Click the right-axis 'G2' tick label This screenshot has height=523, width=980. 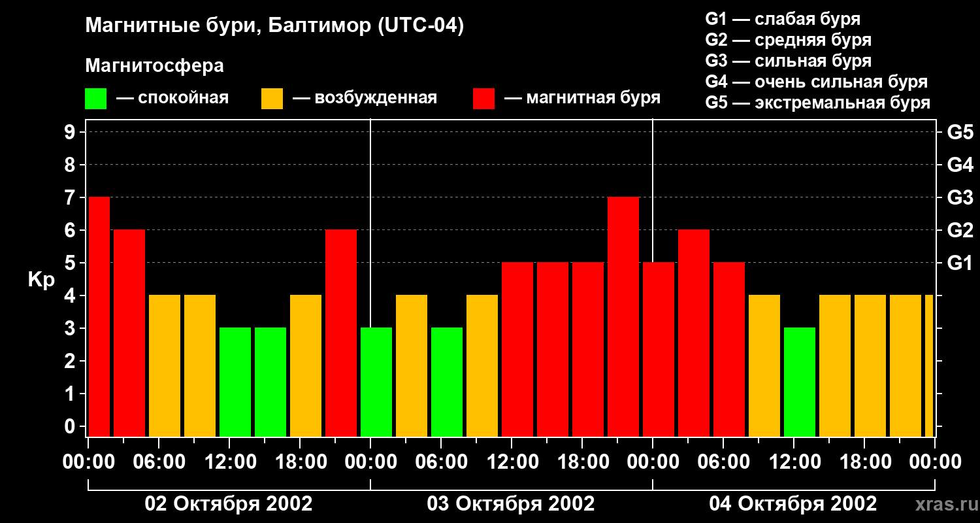960,230
